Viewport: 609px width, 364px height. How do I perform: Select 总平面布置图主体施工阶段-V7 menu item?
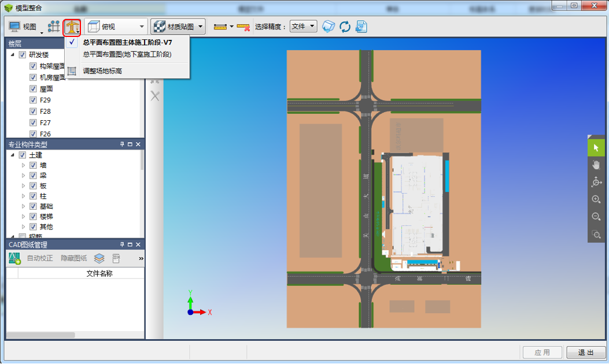[127, 42]
